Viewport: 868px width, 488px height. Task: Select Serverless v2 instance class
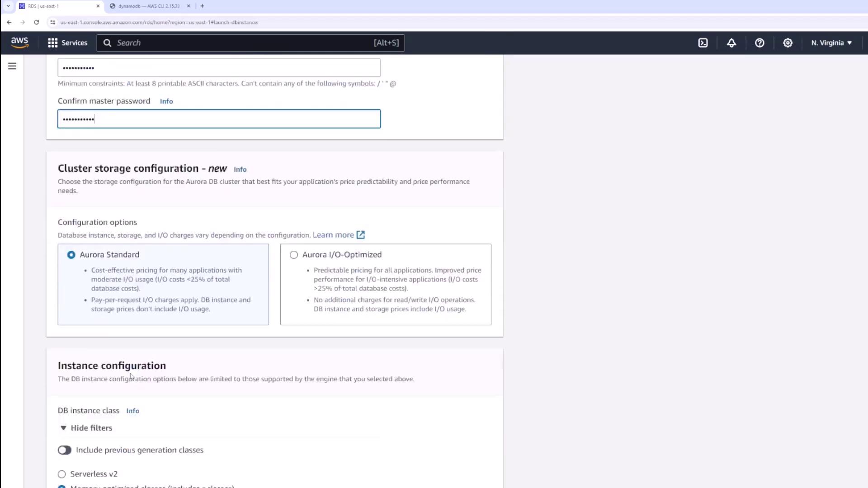pos(62,474)
